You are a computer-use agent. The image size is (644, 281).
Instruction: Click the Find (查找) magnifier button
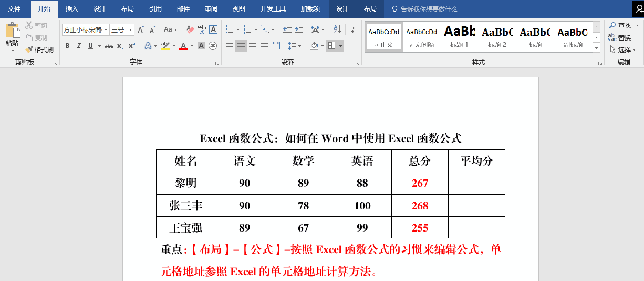coord(620,26)
